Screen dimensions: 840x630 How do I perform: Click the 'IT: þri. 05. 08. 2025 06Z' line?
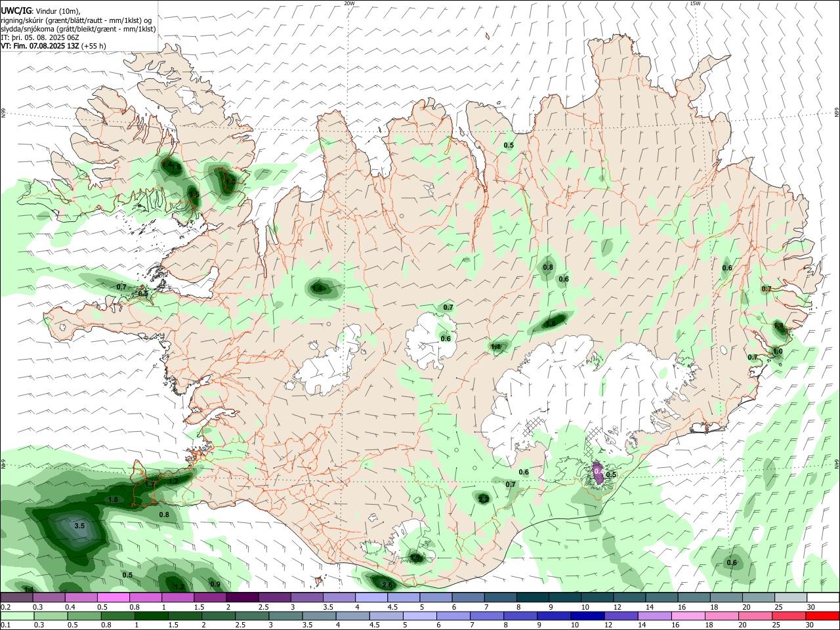40,37
